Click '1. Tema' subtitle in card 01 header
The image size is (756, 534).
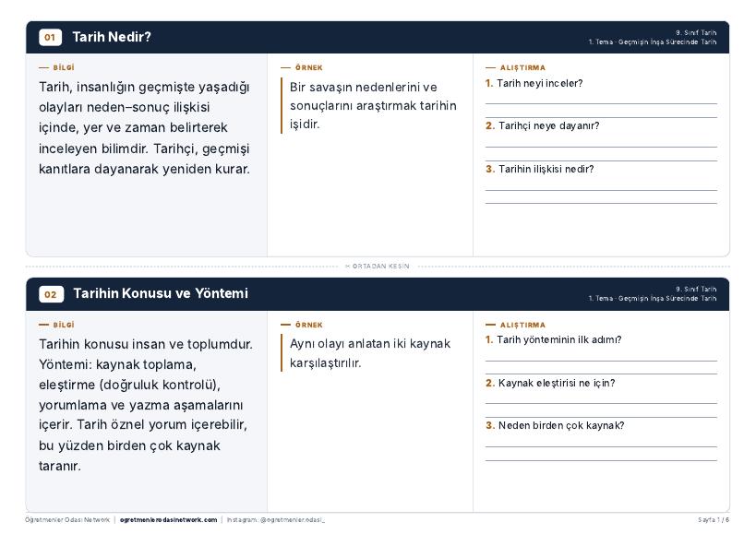coord(653,42)
